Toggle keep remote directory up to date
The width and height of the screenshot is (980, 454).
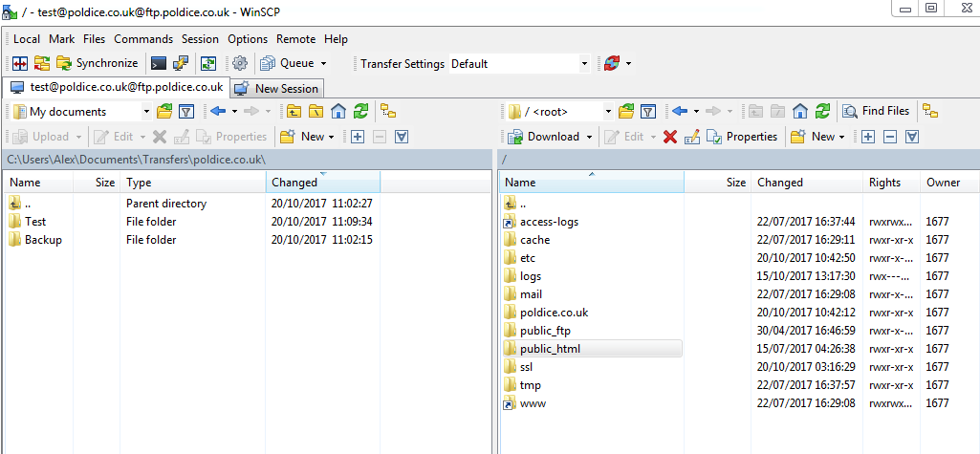(x=207, y=64)
